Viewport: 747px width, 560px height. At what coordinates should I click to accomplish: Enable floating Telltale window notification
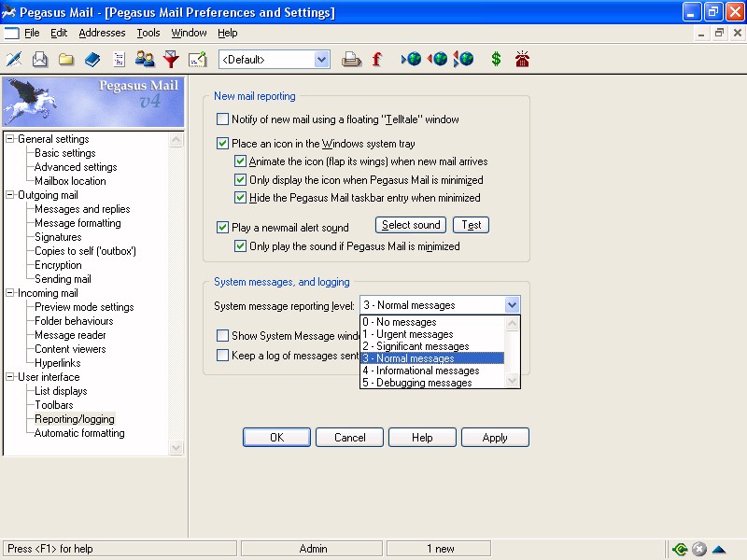(222, 119)
